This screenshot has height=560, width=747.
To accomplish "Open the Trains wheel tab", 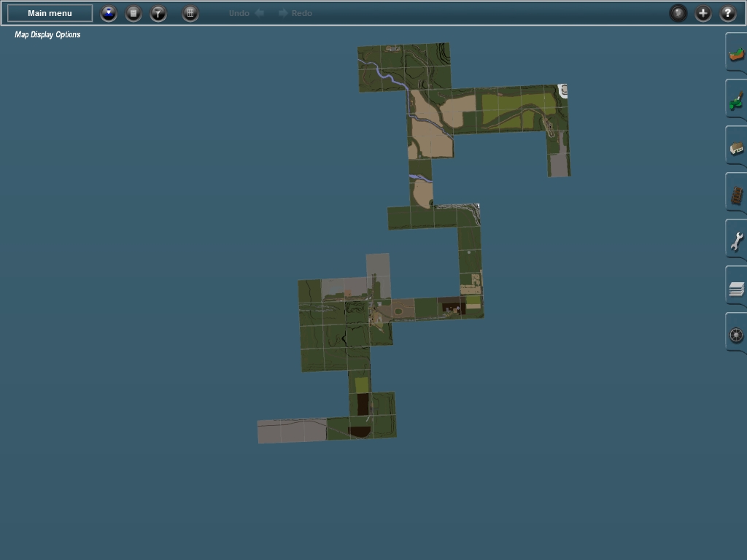I will pyautogui.click(x=736, y=335).
